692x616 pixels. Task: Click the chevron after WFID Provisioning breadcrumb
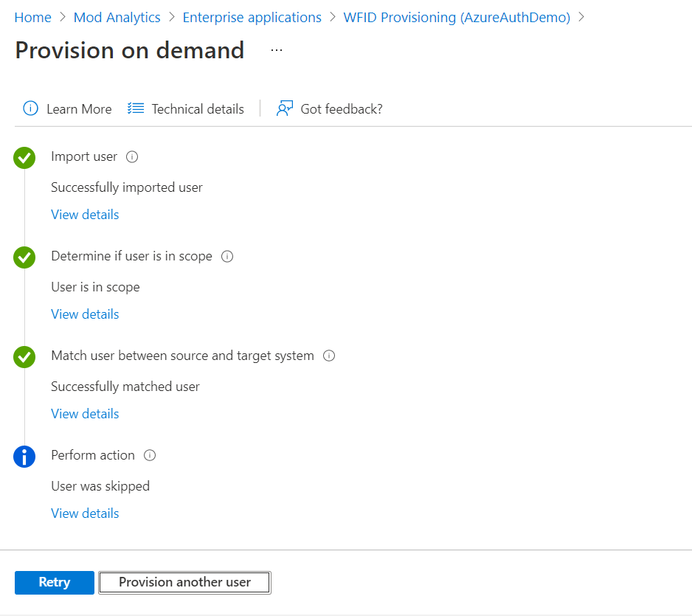pos(581,17)
